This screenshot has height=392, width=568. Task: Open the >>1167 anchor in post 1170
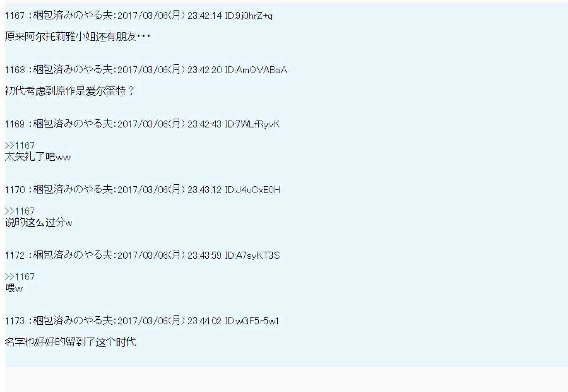tap(20, 211)
